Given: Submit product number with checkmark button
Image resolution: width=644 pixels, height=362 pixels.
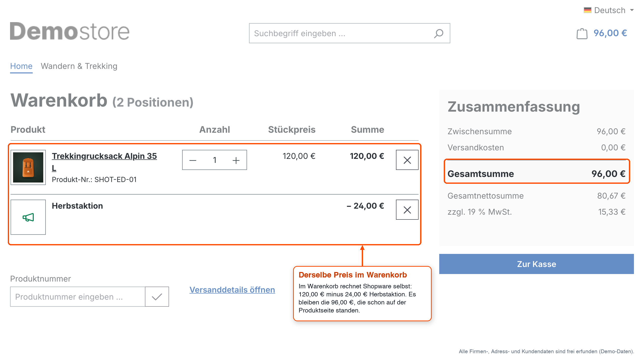Looking at the screenshot, I should pyautogui.click(x=157, y=297).
